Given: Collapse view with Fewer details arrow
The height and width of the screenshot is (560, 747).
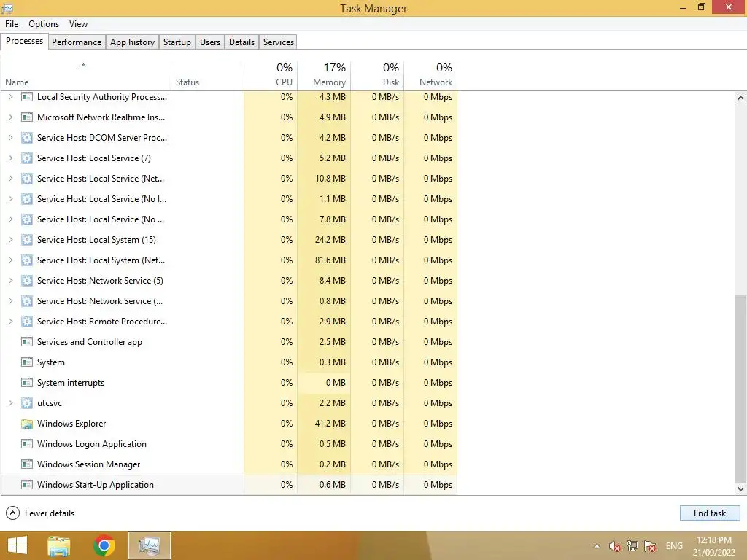Looking at the screenshot, I should [x=12, y=513].
